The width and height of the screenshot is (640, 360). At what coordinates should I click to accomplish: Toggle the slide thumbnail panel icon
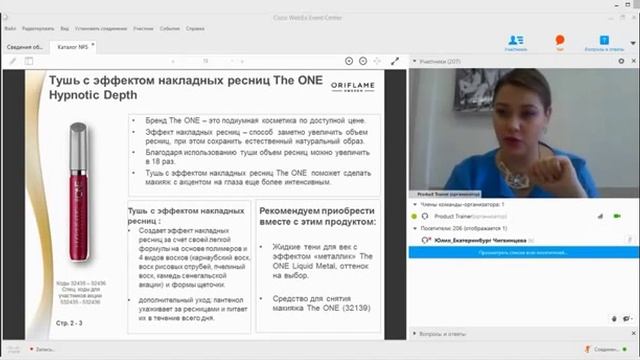[29, 61]
